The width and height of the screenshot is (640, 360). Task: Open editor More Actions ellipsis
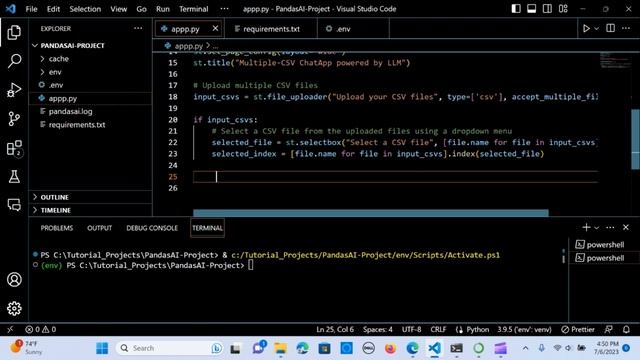pyautogui.click(x=626, y=28)
